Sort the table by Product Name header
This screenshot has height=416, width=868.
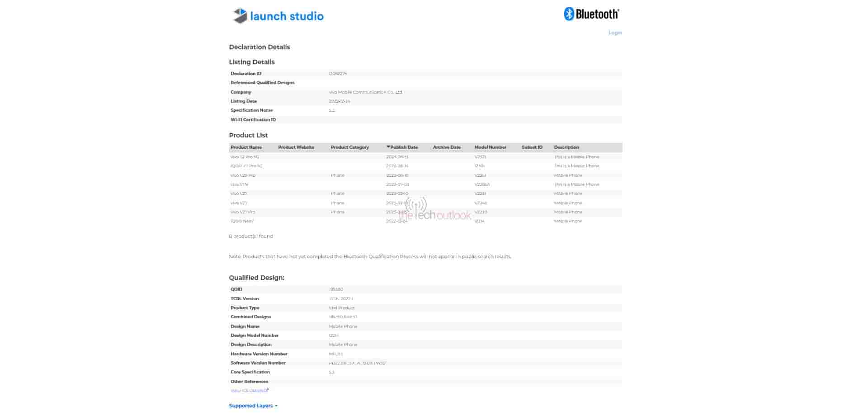pyautogui.click(x=246, y=147)
